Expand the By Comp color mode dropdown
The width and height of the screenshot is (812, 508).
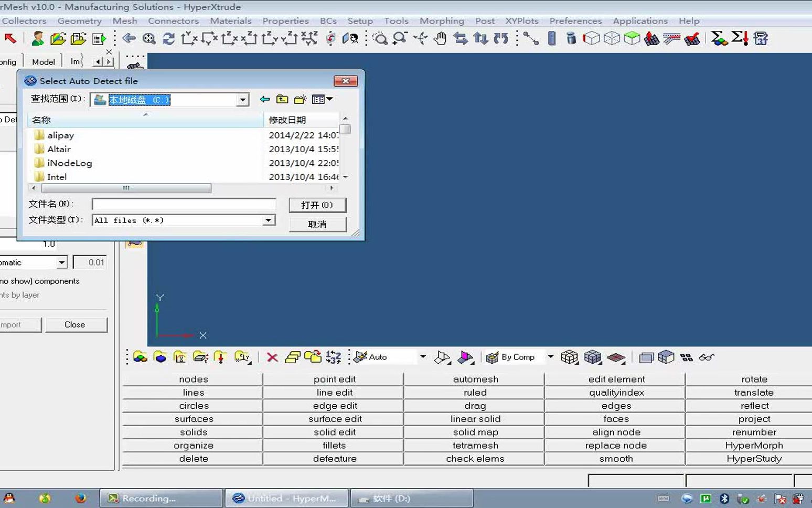550,357
